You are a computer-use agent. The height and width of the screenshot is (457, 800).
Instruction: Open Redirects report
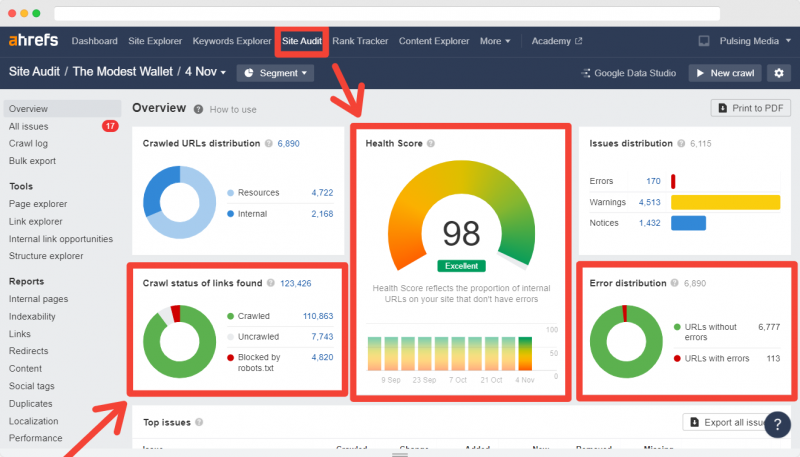(x=29, y=351)
